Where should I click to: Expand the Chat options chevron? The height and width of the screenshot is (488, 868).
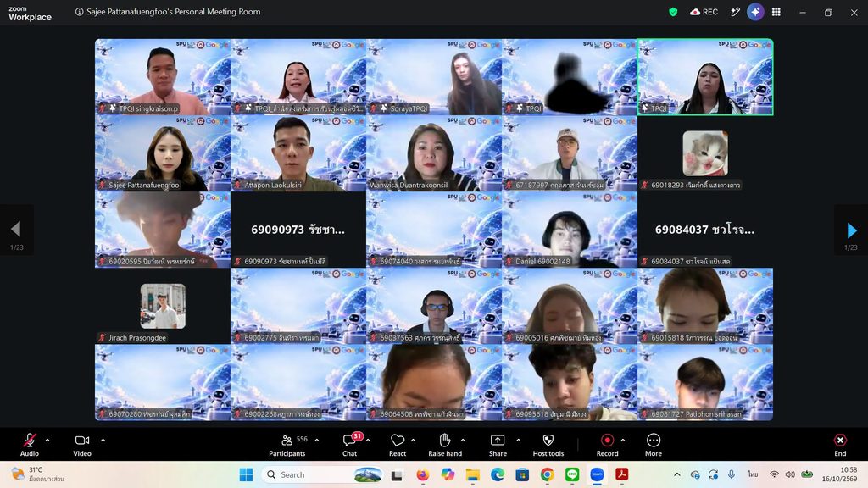pyautogui.click(x=368, y=441)
